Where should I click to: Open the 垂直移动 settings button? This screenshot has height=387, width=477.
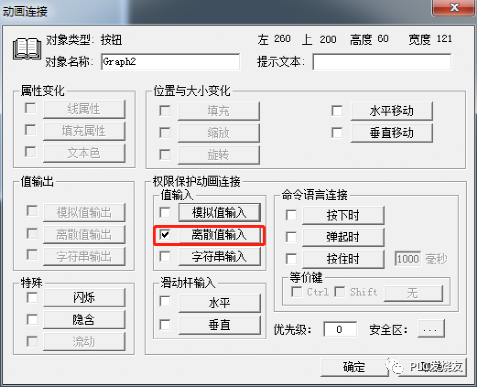[392, 133]
